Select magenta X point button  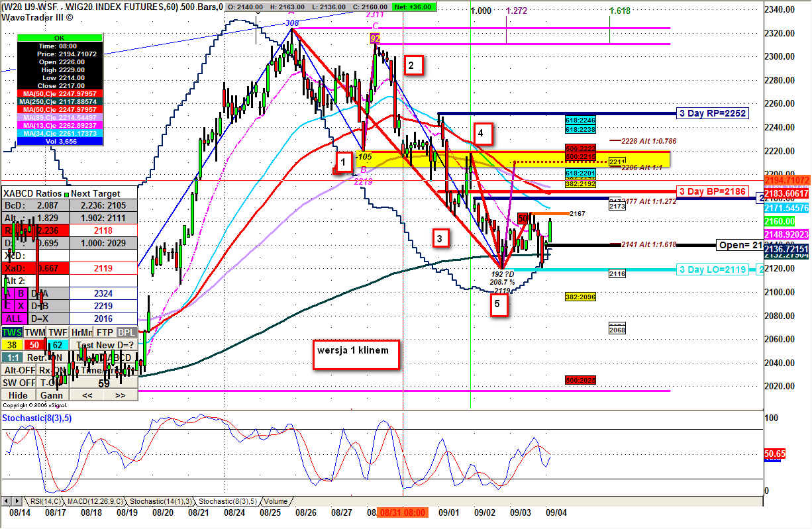pos(21,306)
